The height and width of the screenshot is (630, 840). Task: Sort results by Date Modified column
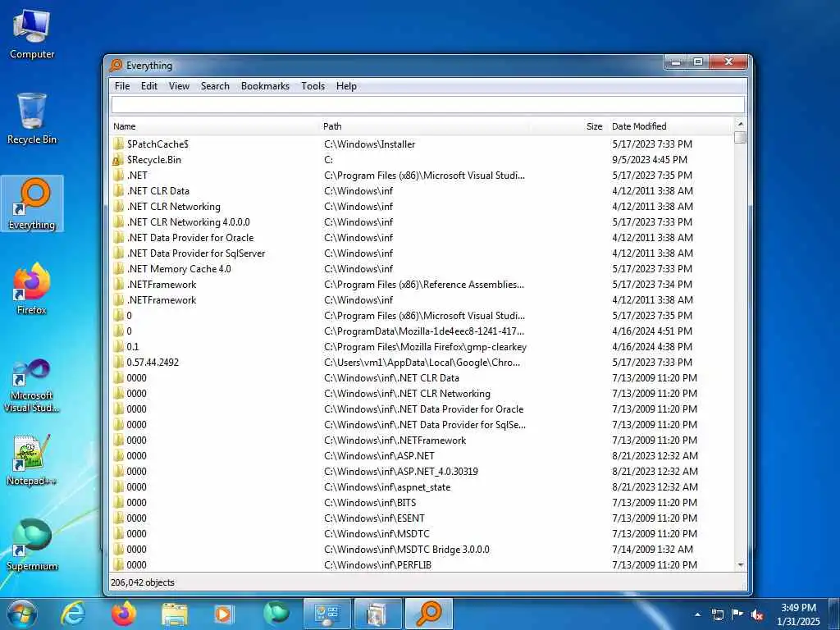pyautogui.click(x=672, y=126)
